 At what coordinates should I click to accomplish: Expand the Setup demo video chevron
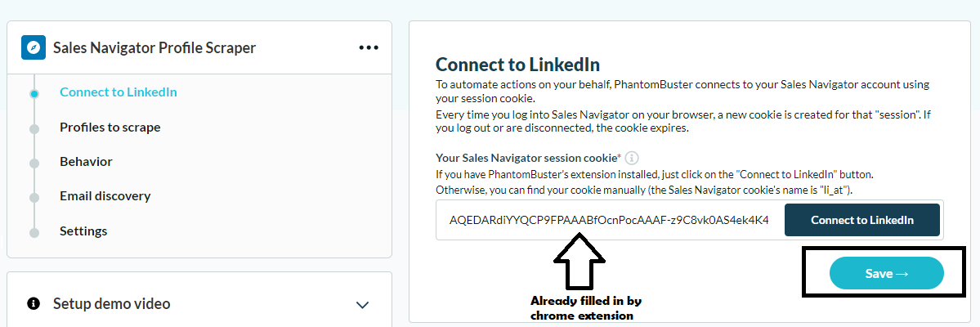(x=362, y=305)
